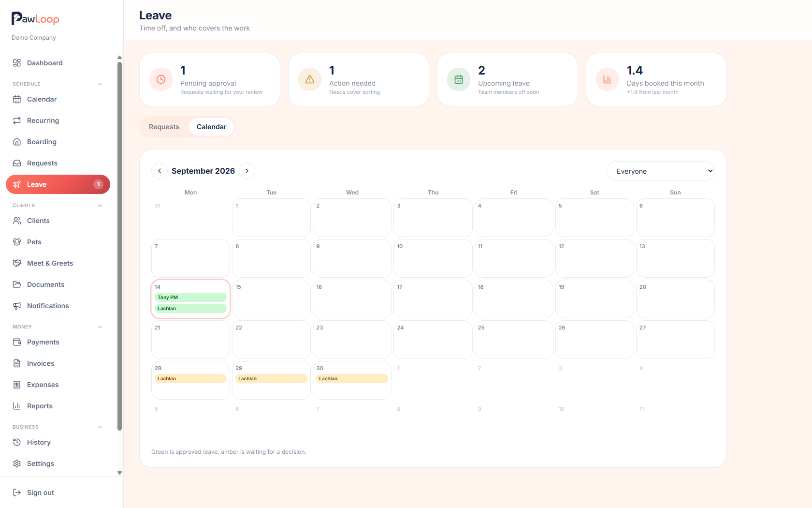
Task: Go to next month arrow
Action: (247, 171)
